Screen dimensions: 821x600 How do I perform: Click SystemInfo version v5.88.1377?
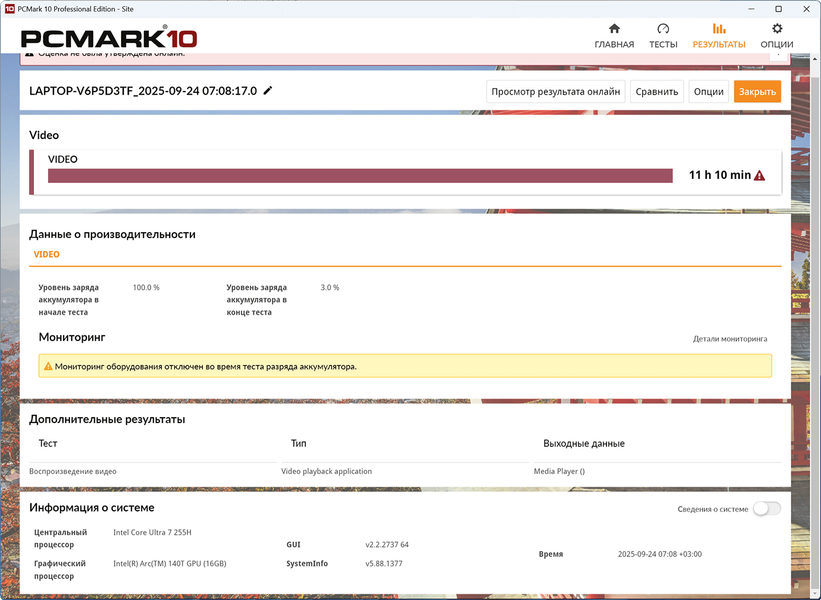pyautogui.click(x=384, y=564)
